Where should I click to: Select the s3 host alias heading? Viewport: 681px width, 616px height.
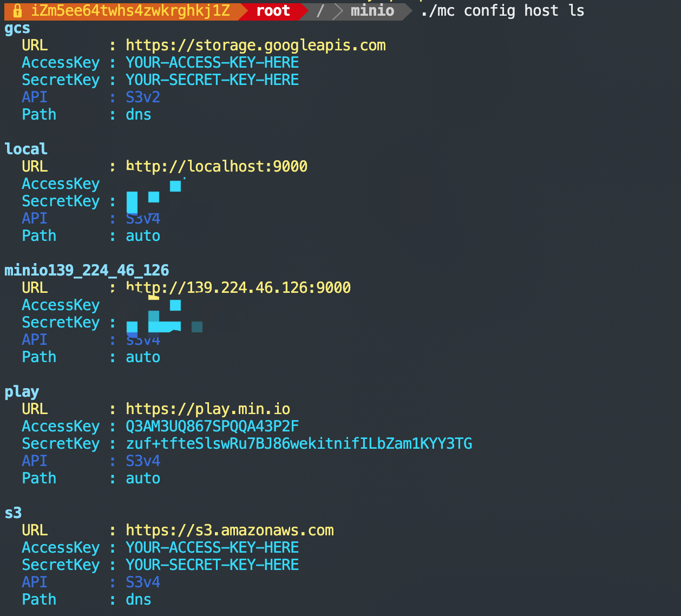point(13,513)
